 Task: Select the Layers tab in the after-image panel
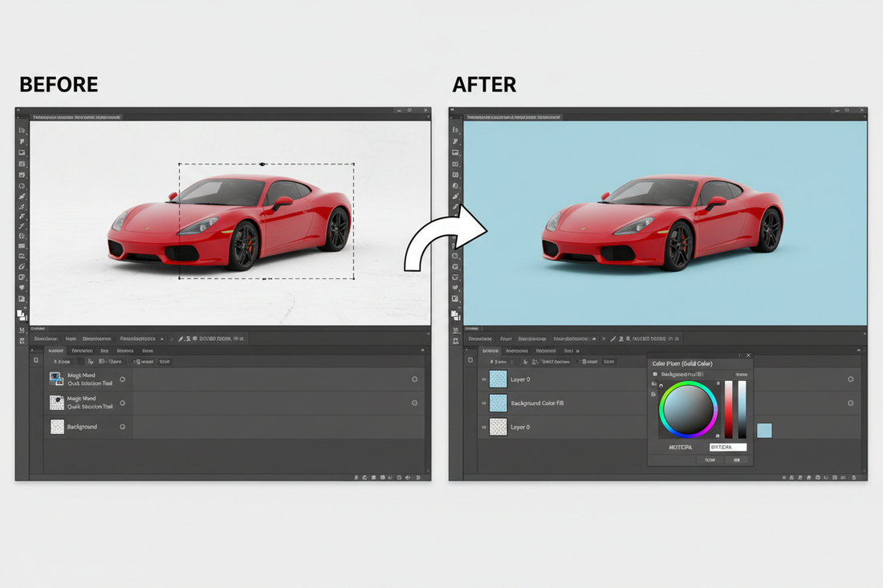[x=490, y=351]
